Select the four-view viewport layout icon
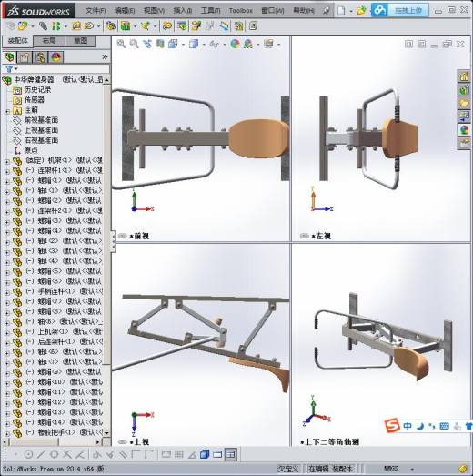473x476 pixels. [230, 454]
